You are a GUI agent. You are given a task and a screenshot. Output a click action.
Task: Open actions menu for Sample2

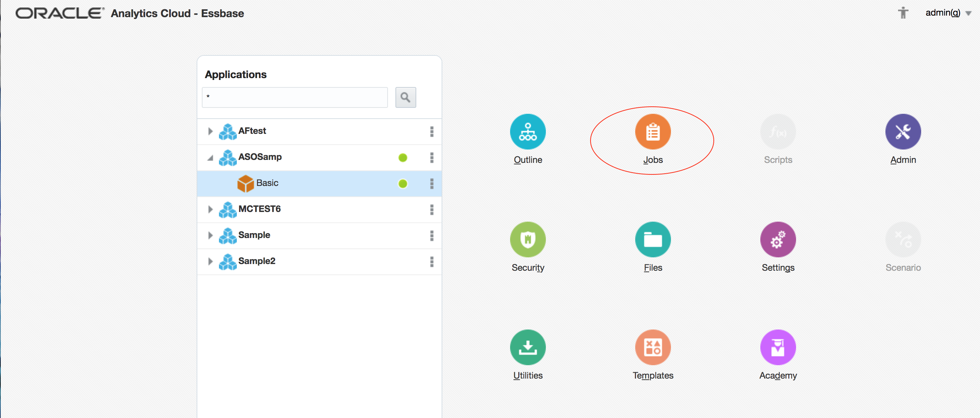point(432,261)
